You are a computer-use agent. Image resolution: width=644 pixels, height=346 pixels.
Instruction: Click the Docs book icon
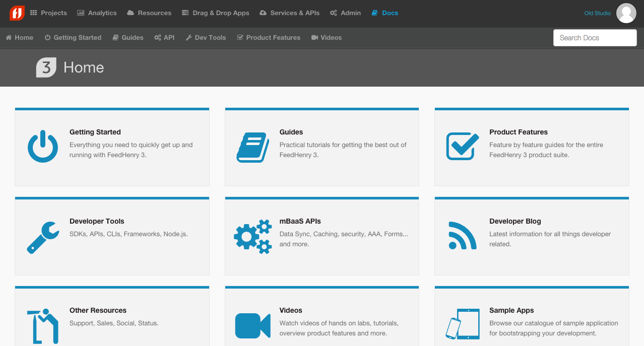[374, 13]
